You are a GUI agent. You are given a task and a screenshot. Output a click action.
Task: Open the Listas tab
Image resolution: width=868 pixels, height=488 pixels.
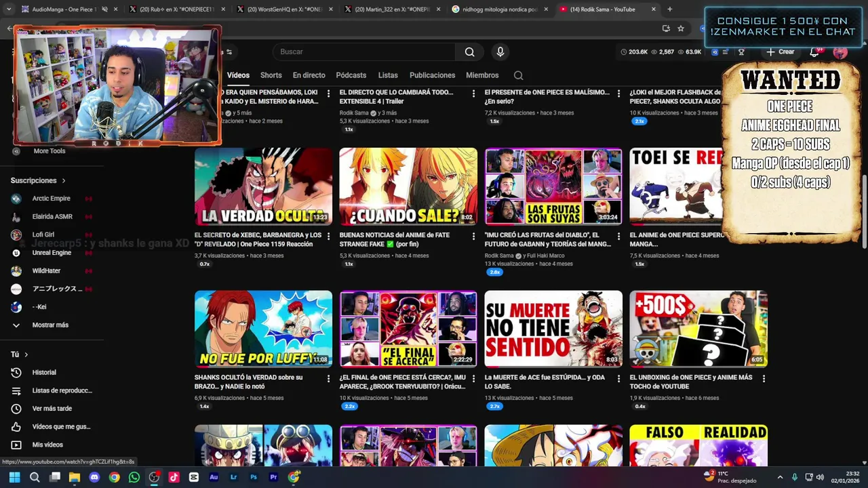[388, 75]
